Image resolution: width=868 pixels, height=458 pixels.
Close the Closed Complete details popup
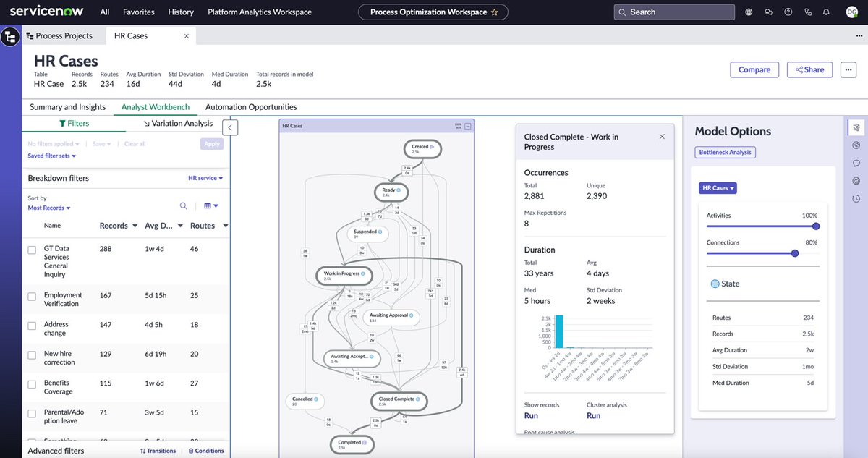point(662,136)
